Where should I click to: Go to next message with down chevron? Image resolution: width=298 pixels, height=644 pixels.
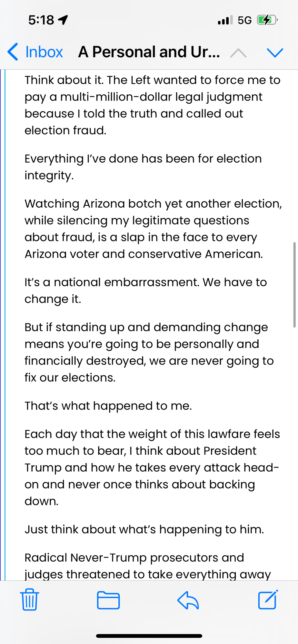[x=275, y=52]
